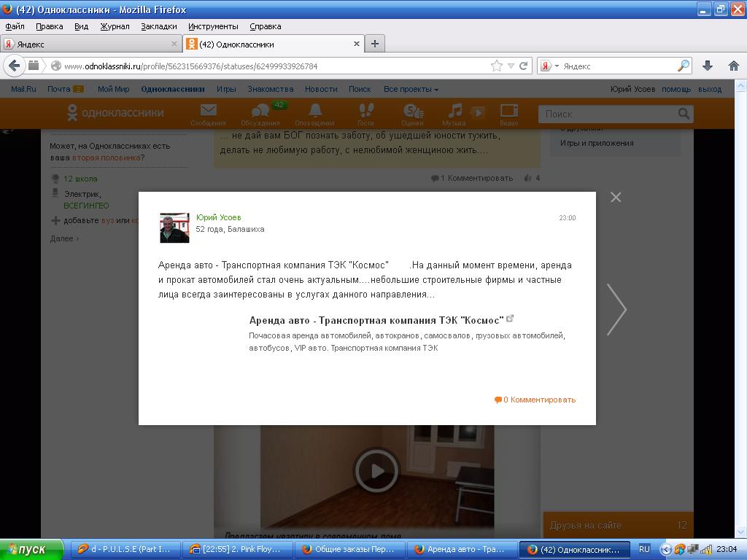Image resolution: width=747 pixels, height=560 pixels.
Task: Open the Правка menu
Action: point(50,26)
